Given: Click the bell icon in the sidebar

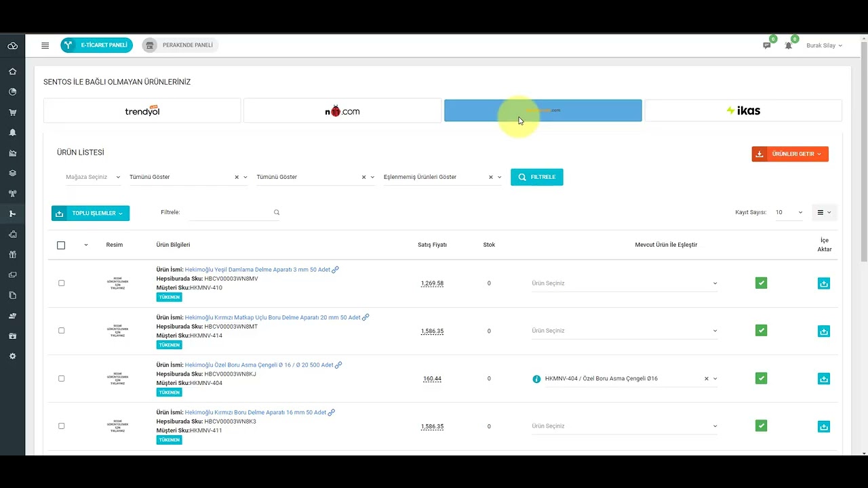Looking at the screenshot, I should pos(12,133).
